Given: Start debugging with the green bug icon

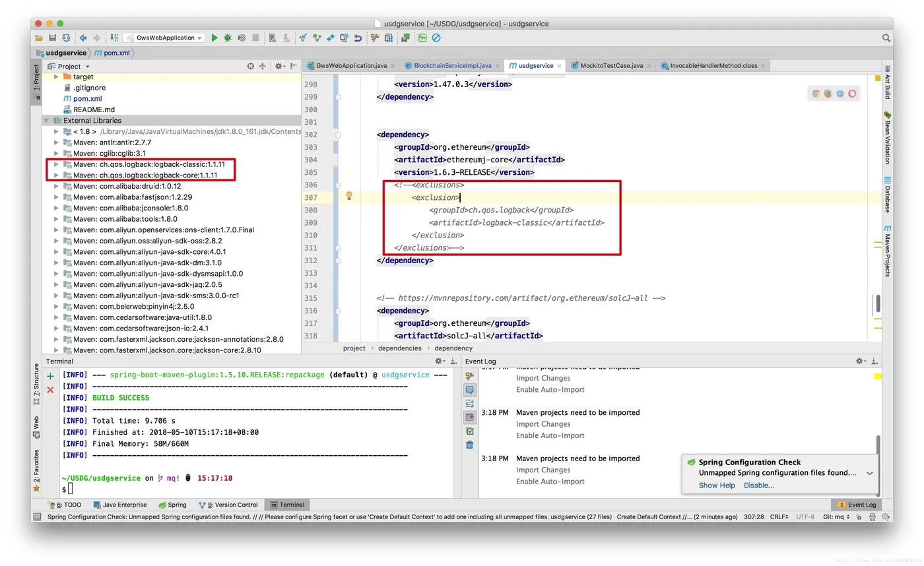Looking at the screenshot, I should (228, 38).
